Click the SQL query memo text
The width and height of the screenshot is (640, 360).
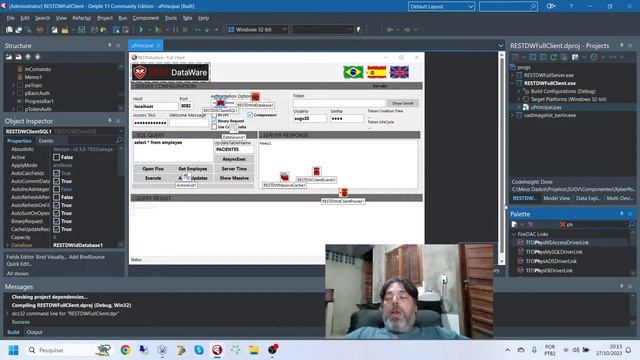[158, 142]
